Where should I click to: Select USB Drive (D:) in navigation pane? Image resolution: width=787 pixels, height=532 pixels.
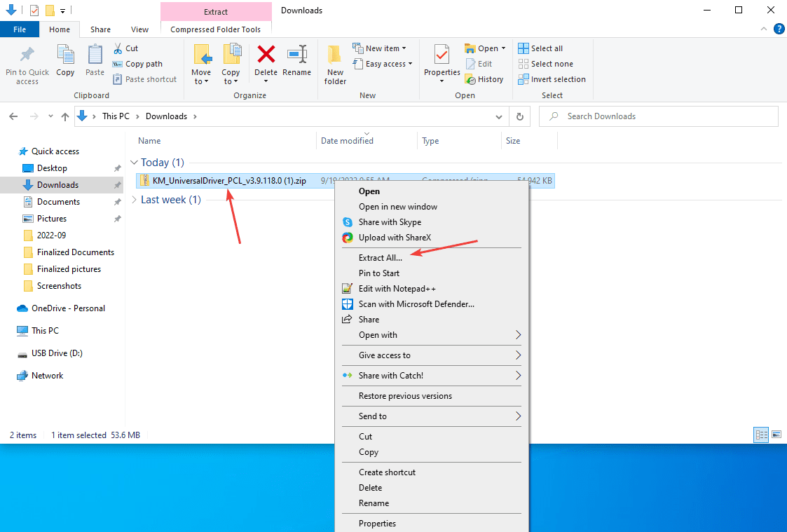point(57,353)
